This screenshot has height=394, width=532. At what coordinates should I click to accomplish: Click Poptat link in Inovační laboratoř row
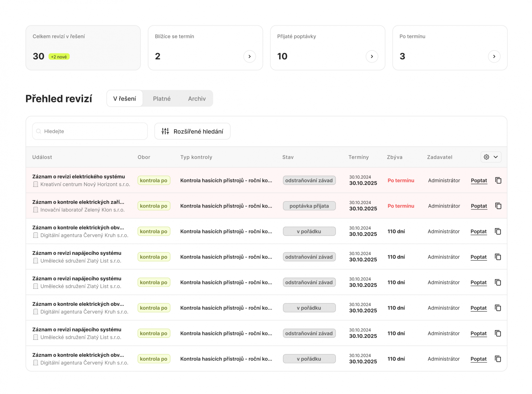(479, 206)
